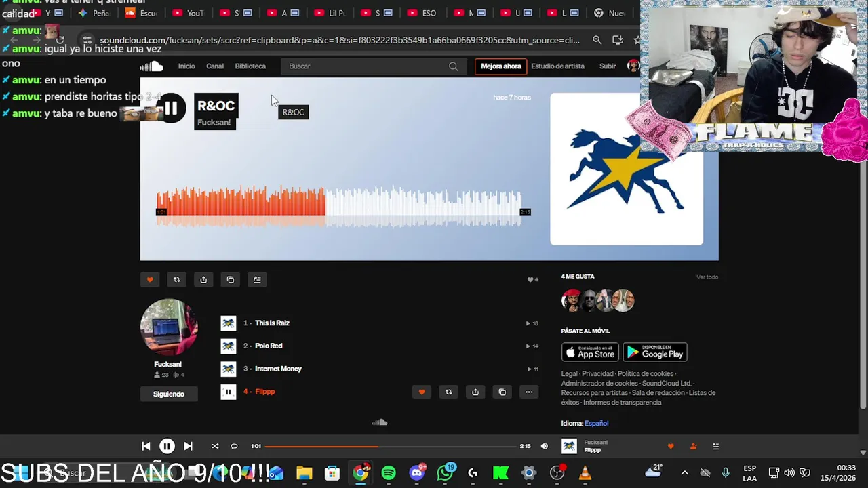Open the Discord taskbar icon
Viewport: 868px width, 488px height.
pyautogui.click(x=417, y=472)
